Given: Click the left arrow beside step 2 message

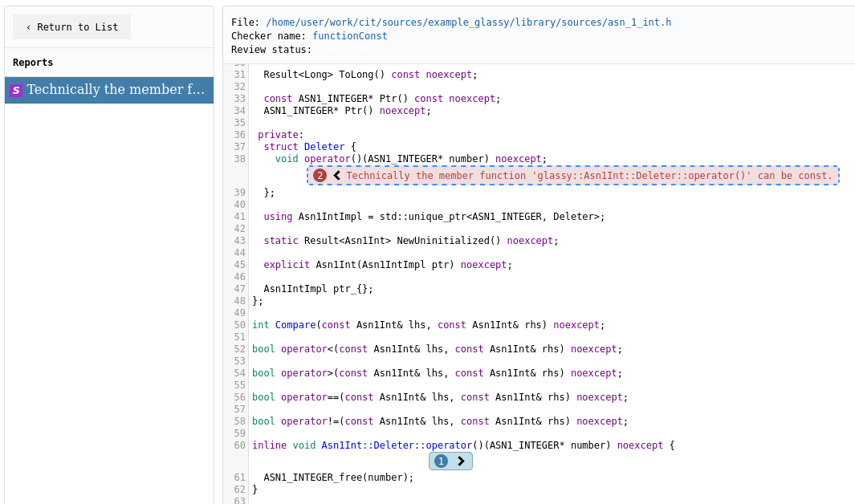Looking at the screenshot, I should tap(336, 175).
